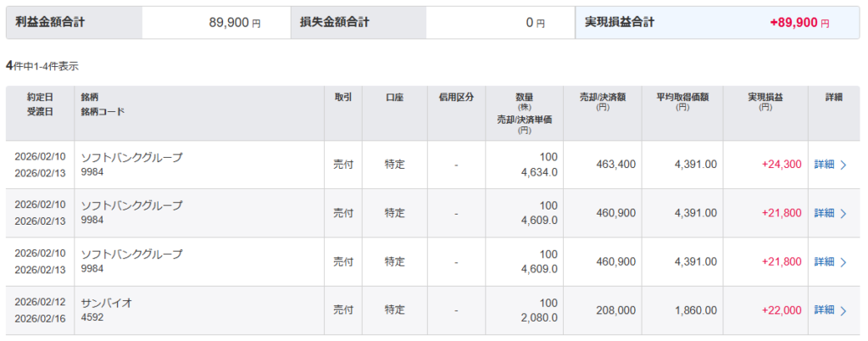
Task: Click the 利益金額合計 summary label
Action: coord(50,23)
